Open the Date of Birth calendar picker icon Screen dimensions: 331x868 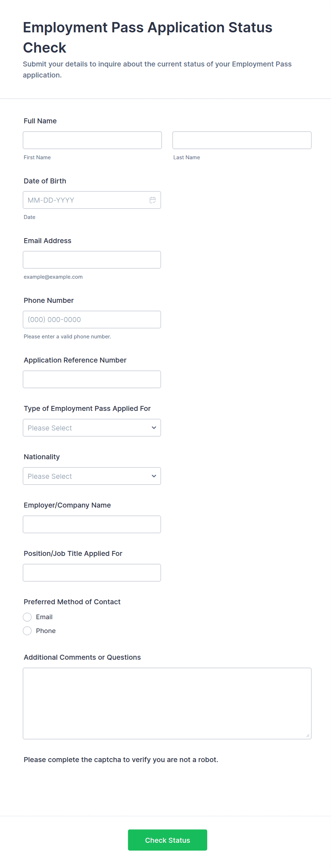click(x=152, y=200)
